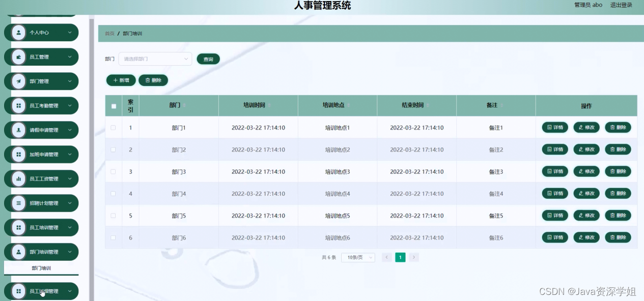This screenshot has height=301, width=644.
Task: Go to the next page arrow
Action: coord(414,258)
